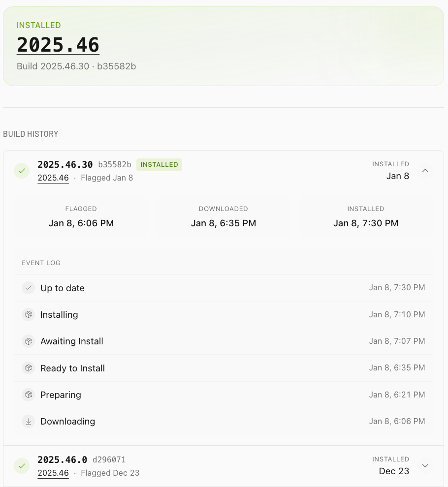Open the 2025.46 link under build 2025.46.0
The image size is (448, 487).
[53, 473]
